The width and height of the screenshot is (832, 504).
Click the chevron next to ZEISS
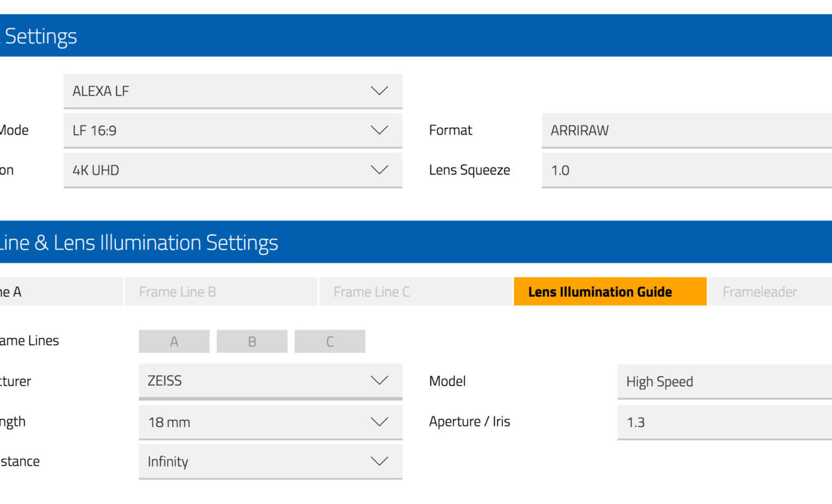click(379, 381)
